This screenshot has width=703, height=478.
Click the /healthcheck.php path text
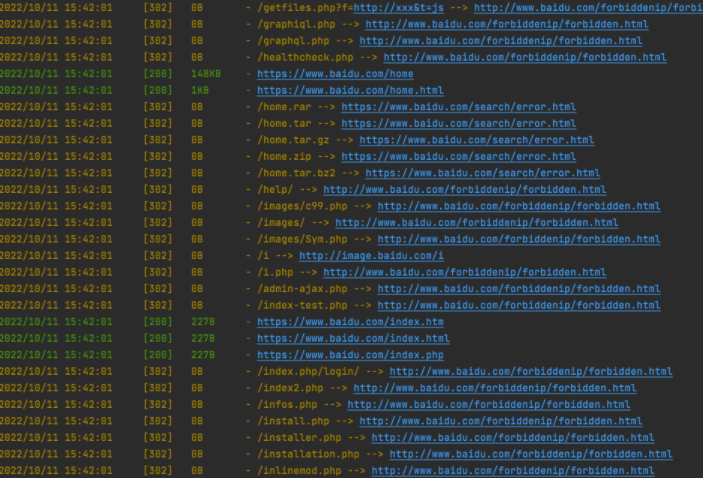(x=305, y=57)
